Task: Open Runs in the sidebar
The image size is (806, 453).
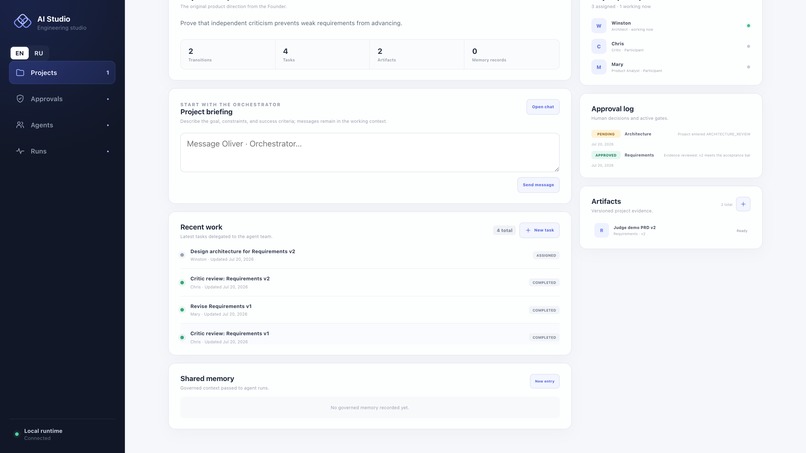Action: pos(62,151)
